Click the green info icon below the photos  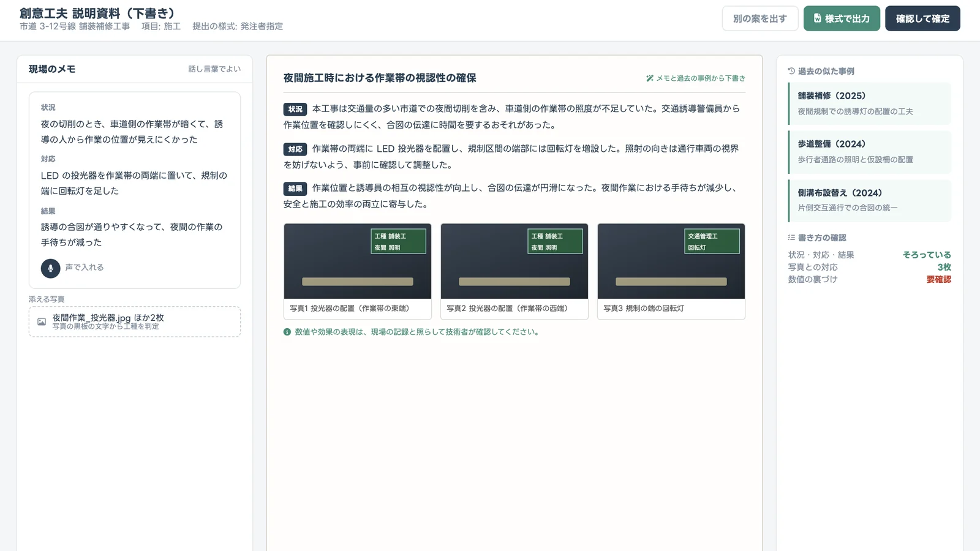pos(287,332)
